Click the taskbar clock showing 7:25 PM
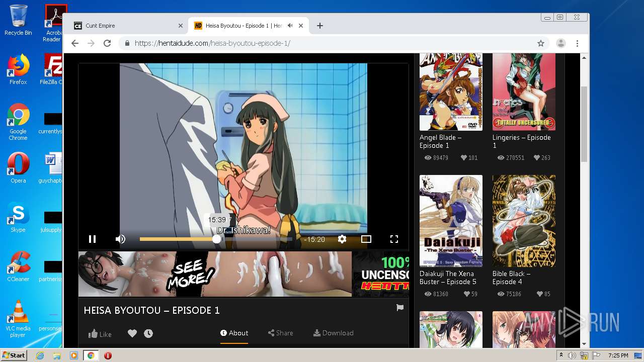This screenshot has height=362, width=644. coord(618,355)
